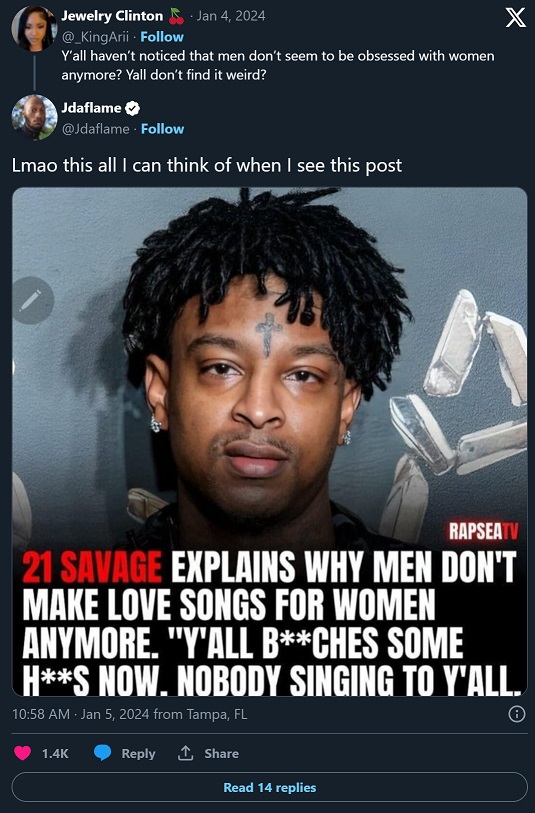Click the Reply text label
The width and height of the screenshot is (535, 813).
[x=138, y=753]
